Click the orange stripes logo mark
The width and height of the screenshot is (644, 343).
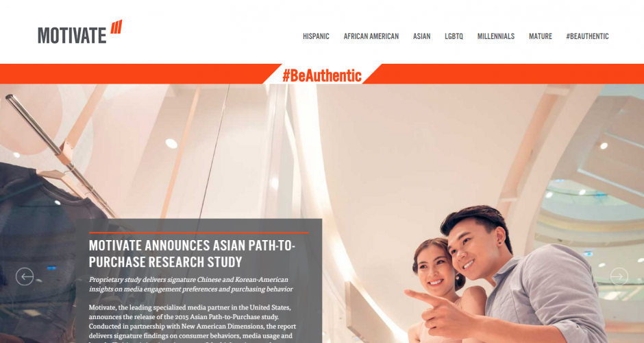pos(116,27)
